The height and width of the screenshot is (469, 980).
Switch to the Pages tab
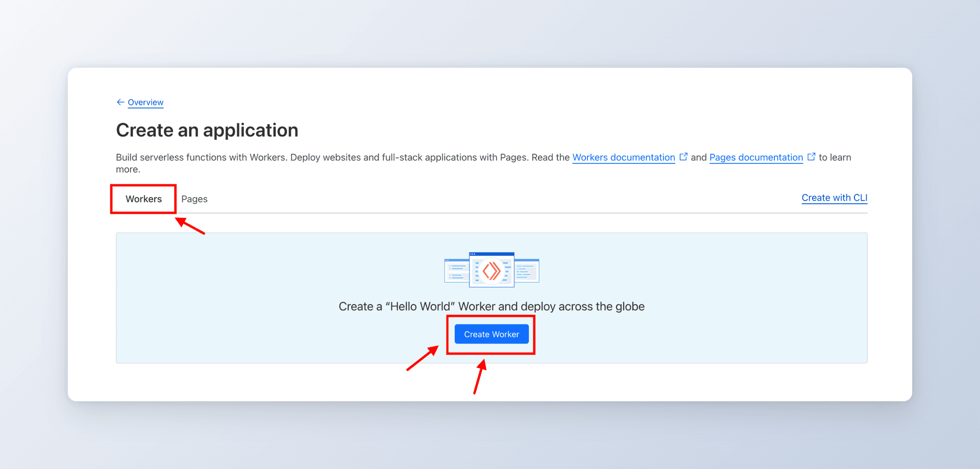pos(194,199)
